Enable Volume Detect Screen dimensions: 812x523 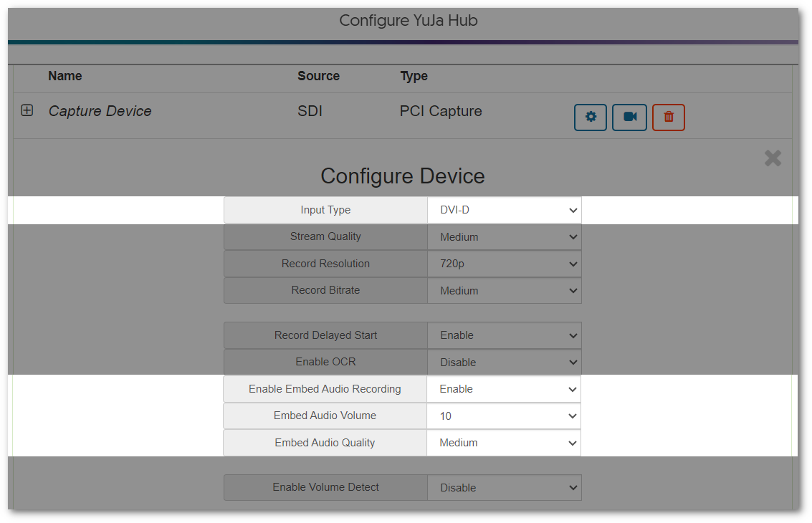tap(504, 487)
